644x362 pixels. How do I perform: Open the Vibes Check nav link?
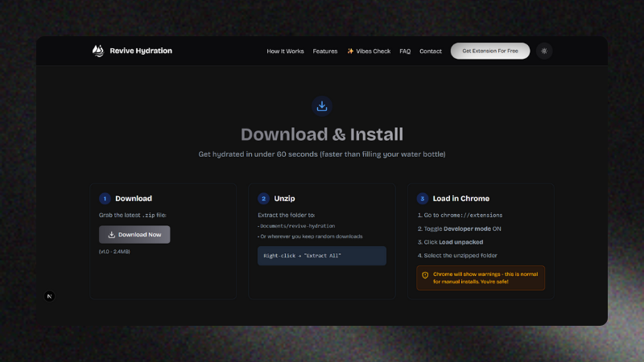tap(369, 51)
